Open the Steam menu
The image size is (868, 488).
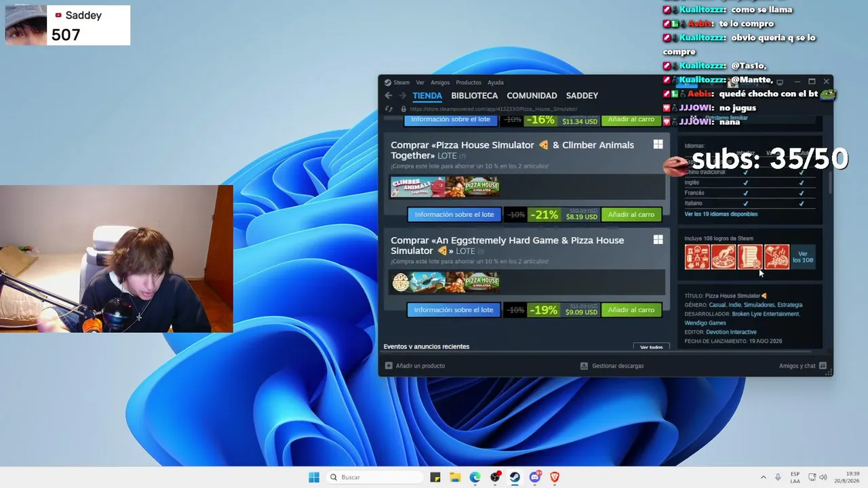pos(401,83)
